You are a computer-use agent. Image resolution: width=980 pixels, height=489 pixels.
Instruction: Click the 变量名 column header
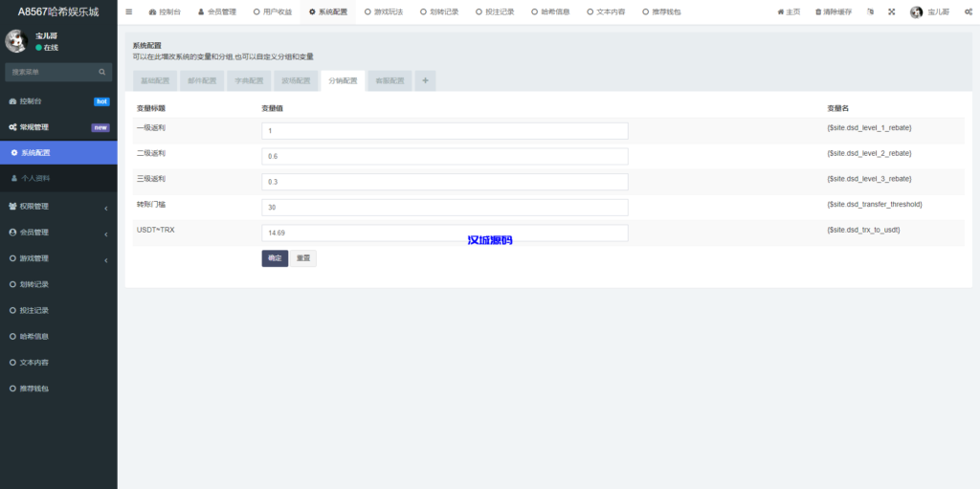pyautogui.click(x=836, y=108)
